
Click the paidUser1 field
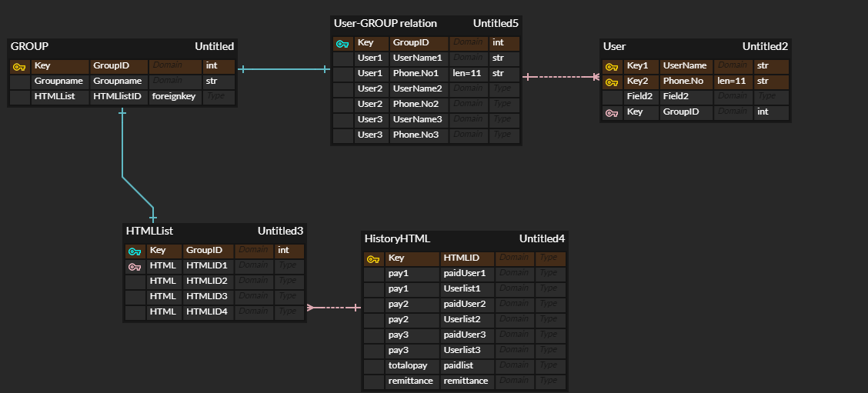[x=466, y=274]
